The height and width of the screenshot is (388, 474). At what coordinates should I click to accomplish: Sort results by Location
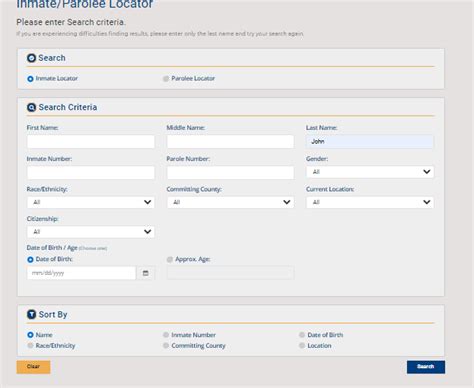coord(302,345)
